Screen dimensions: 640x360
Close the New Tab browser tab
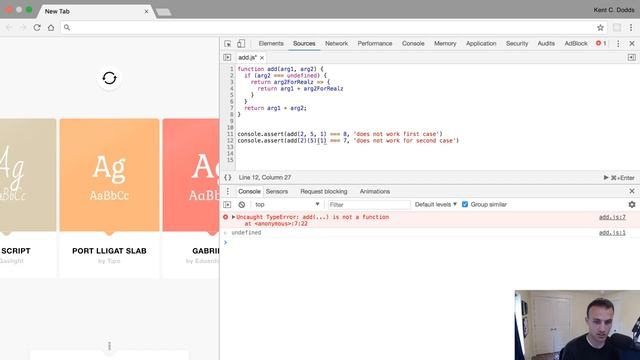click(x=146, y=11)
